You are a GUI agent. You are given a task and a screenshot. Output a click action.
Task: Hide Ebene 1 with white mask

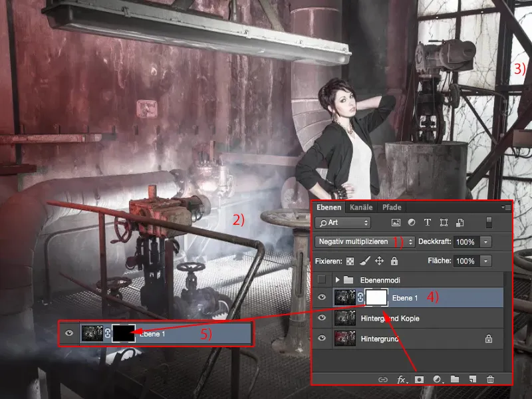coord(322,297)
